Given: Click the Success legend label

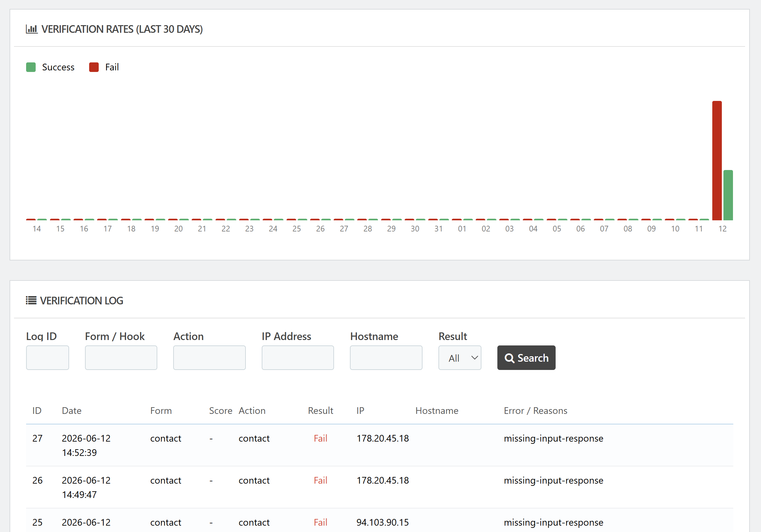Looking at the screenshot, I should (x=58, y=67).
